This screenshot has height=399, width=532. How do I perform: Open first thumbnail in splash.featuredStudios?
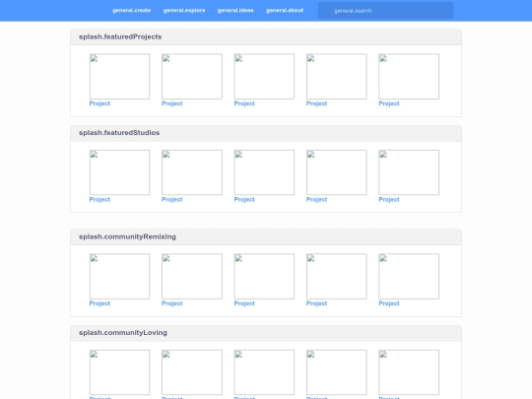tap(119, 172)
